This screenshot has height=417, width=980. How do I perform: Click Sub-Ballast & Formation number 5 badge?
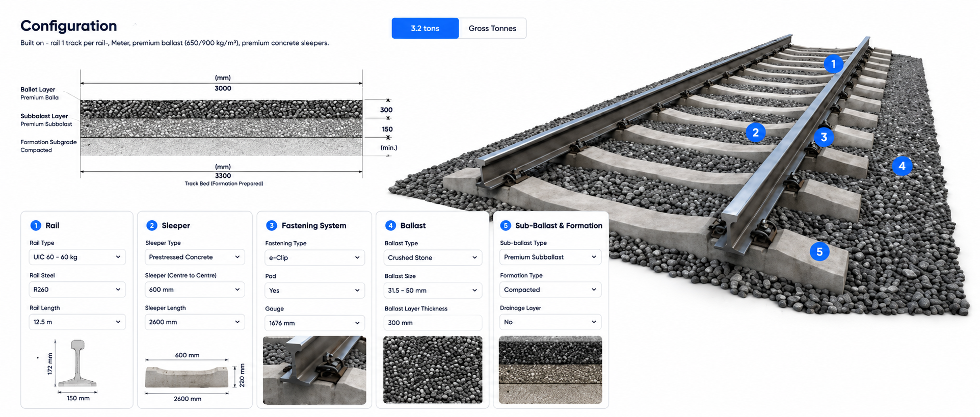(x=506, y=225)
